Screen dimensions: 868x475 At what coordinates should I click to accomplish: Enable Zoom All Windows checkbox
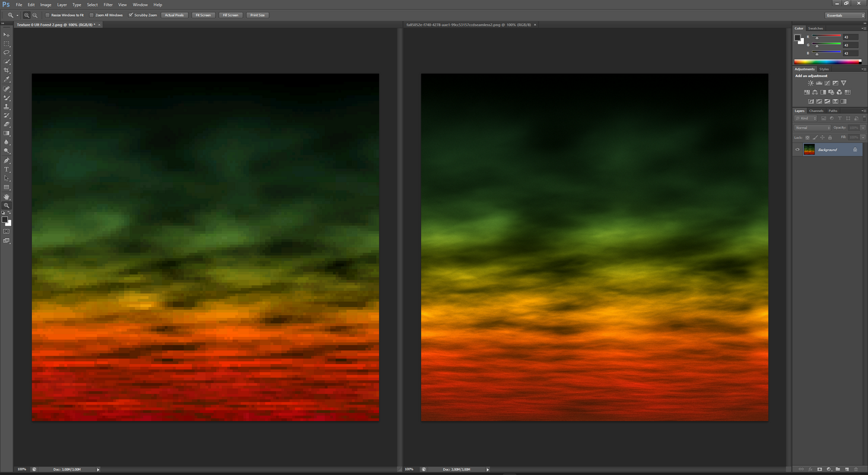(91, 15)
